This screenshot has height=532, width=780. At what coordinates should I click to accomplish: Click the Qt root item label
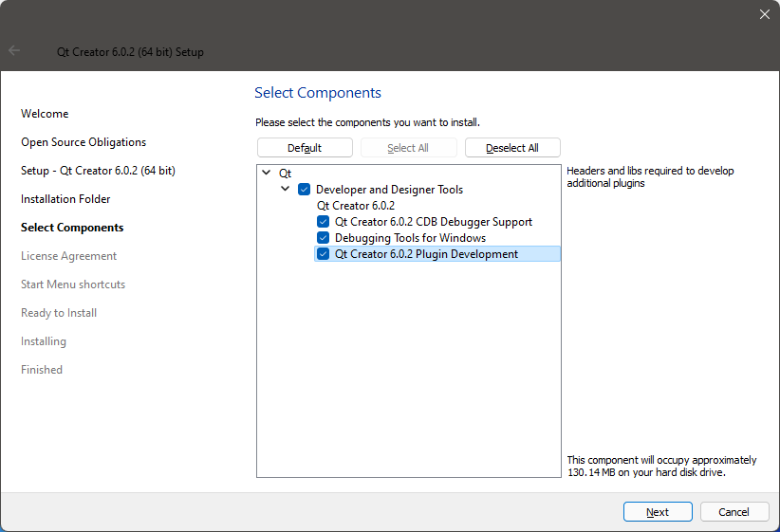pyautogui.click(x=285, y=174)
